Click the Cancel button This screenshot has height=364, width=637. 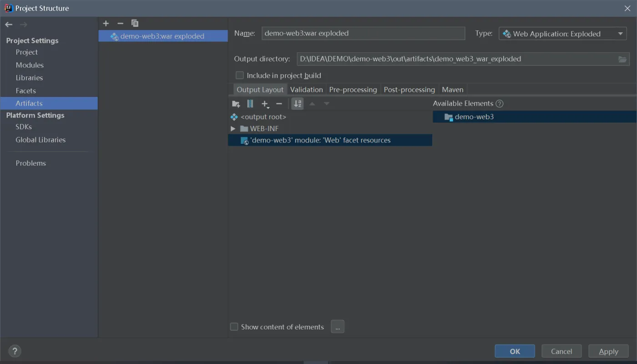click(x=561, y=351)
